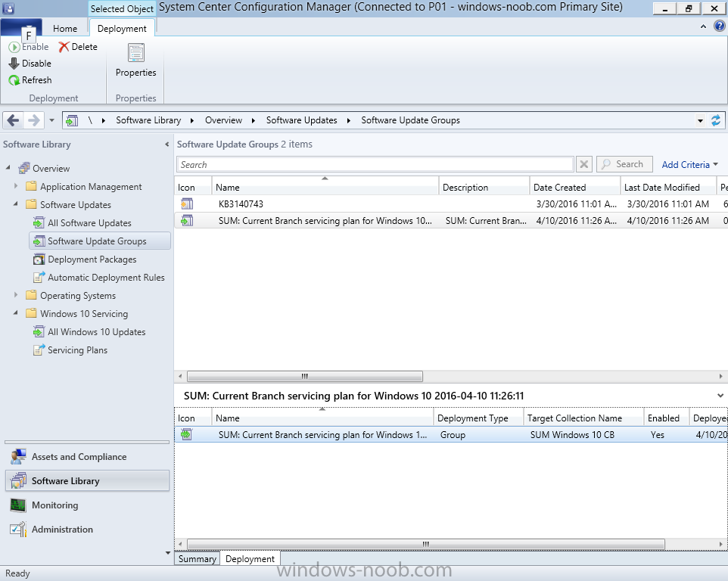Clear search with the X button
728x581 pixels.
tap(584, 164)
